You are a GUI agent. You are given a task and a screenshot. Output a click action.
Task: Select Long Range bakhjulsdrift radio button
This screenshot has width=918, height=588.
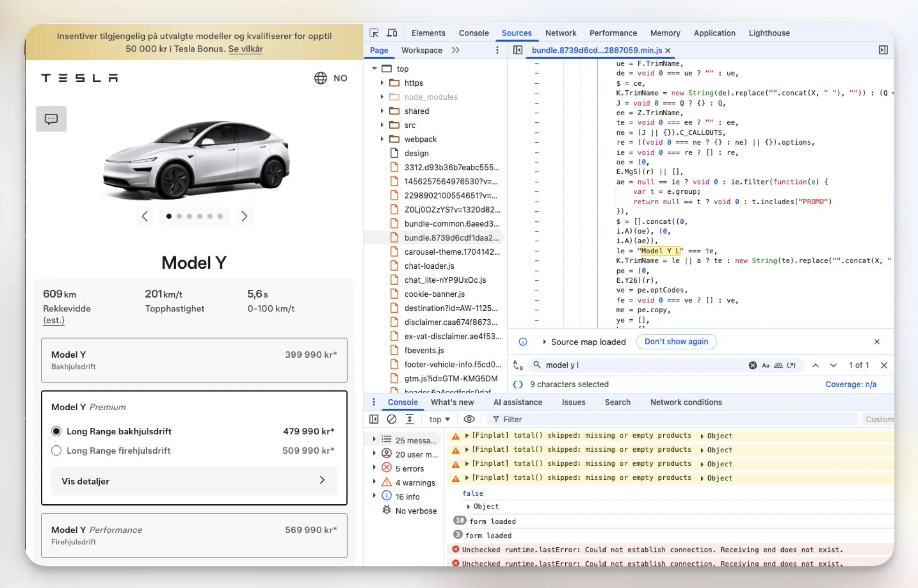[56, 431]
